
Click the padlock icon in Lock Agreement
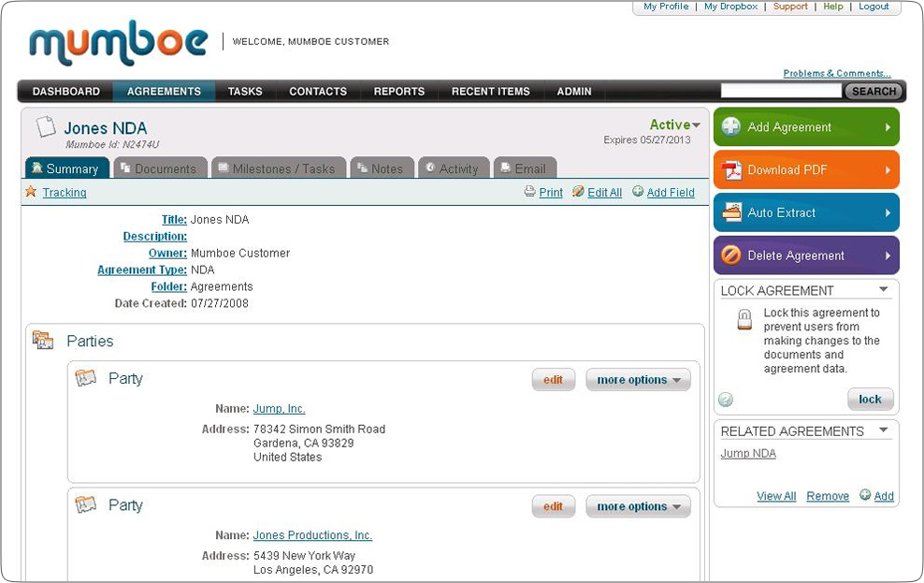tap(744, 319)
